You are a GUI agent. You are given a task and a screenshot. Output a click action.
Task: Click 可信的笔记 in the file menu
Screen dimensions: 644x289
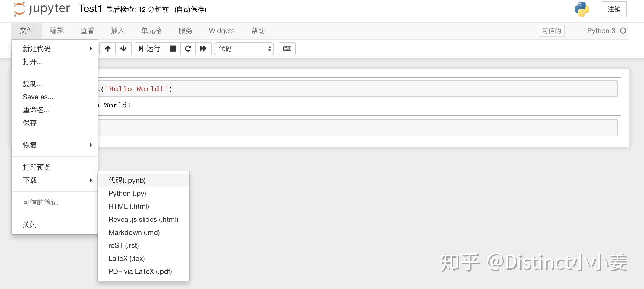(x=40, y=202)
